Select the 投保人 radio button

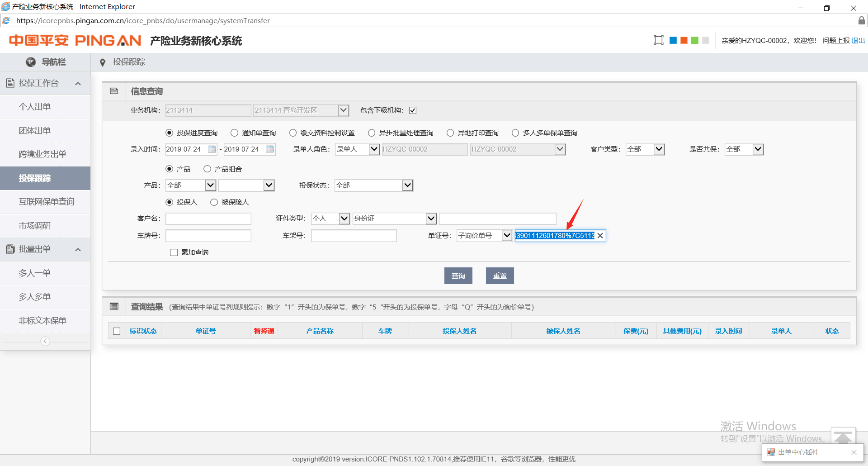pyautogui.click(x=169, y=202)
